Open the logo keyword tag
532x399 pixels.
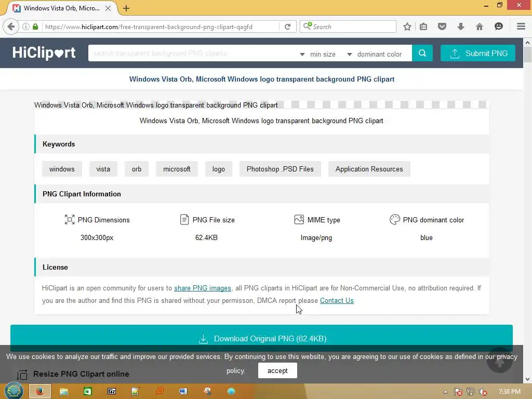(x=219, y=169)
